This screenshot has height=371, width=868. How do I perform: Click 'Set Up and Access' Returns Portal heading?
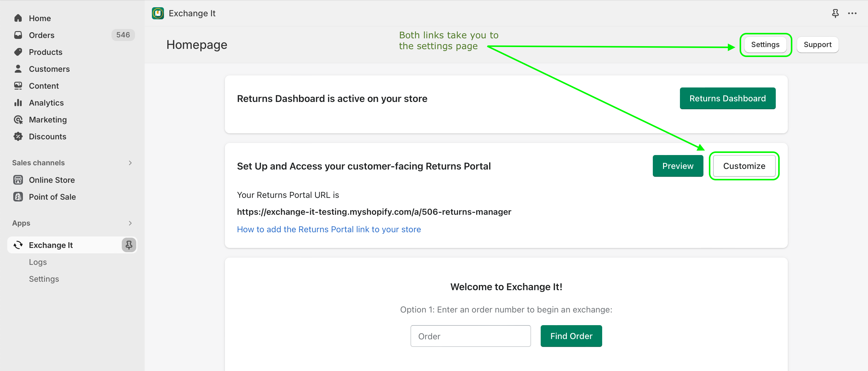363,166
